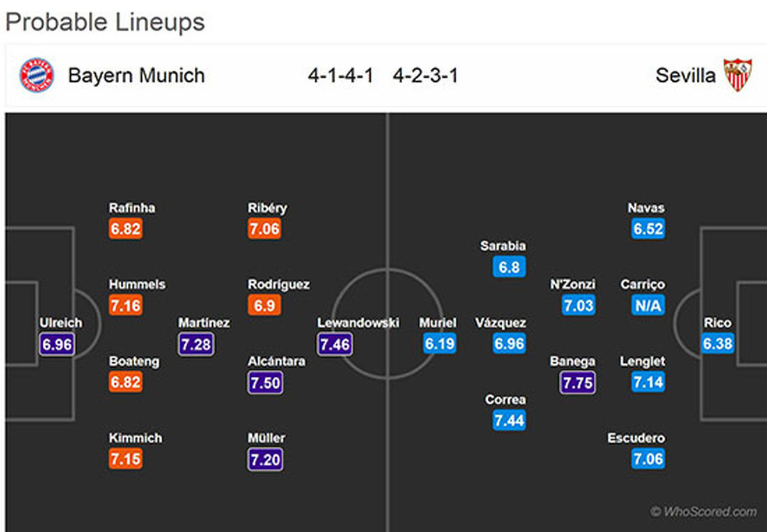Click the 4-2-3-1 formation label
Screen dimensions: 767x532
[x=426, y=75]
